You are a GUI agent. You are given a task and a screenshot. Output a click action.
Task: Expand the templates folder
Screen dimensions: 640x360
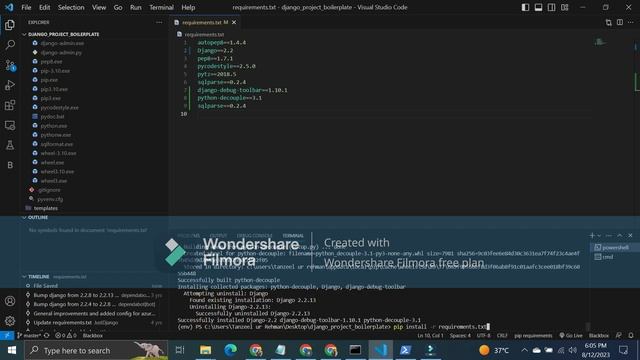click(x=45, y=208)
